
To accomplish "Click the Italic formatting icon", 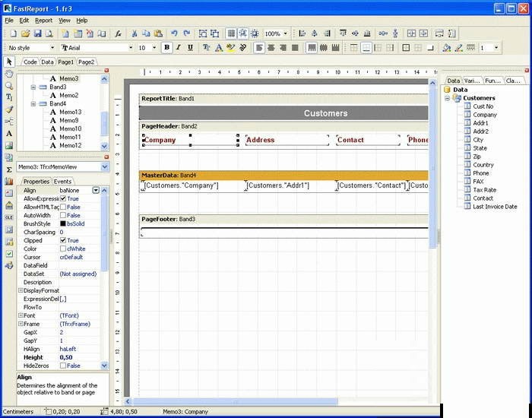I will tap(179, 47).
